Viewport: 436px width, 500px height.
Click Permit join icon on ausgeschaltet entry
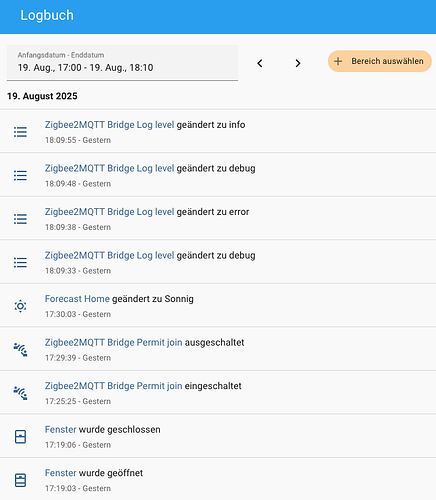20,350
